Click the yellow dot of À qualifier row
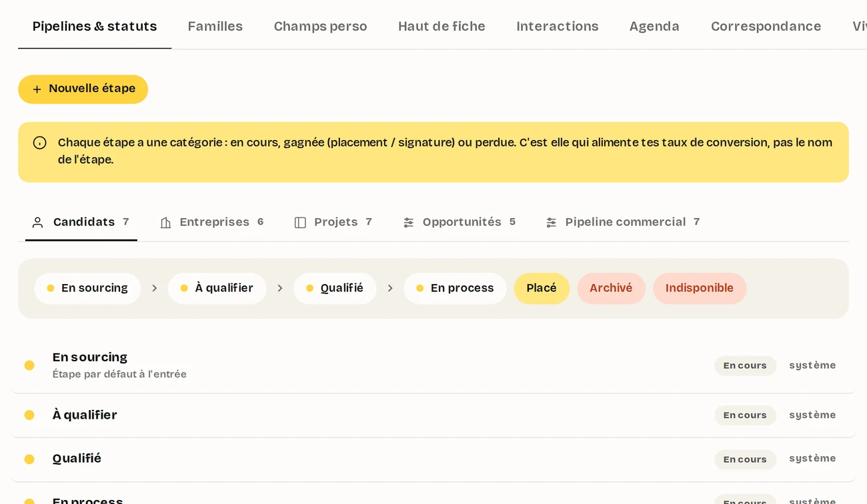This screenshot has height=504, width=867. [29, 415]
